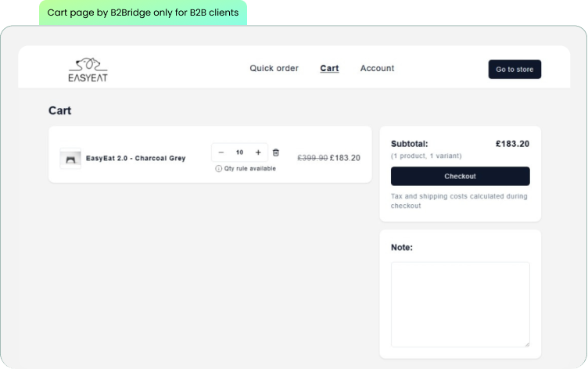Increase quantity with the plus button
Viewport: 588px width, 369px height.
point(258,152)
